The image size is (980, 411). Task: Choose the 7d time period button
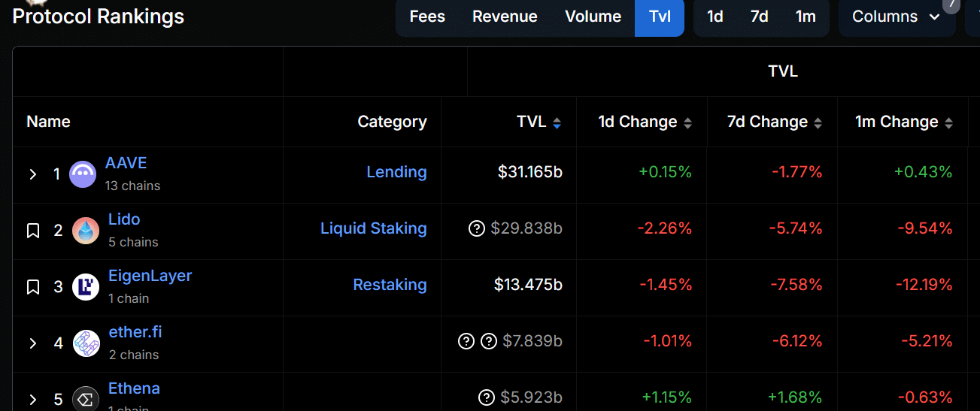point(759,17)
